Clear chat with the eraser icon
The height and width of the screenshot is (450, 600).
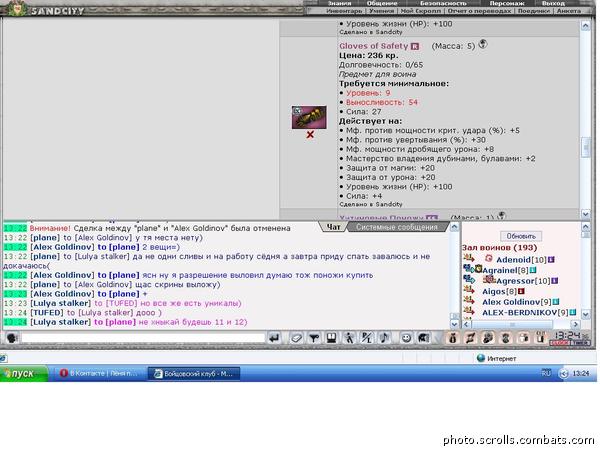click(296, 338)
